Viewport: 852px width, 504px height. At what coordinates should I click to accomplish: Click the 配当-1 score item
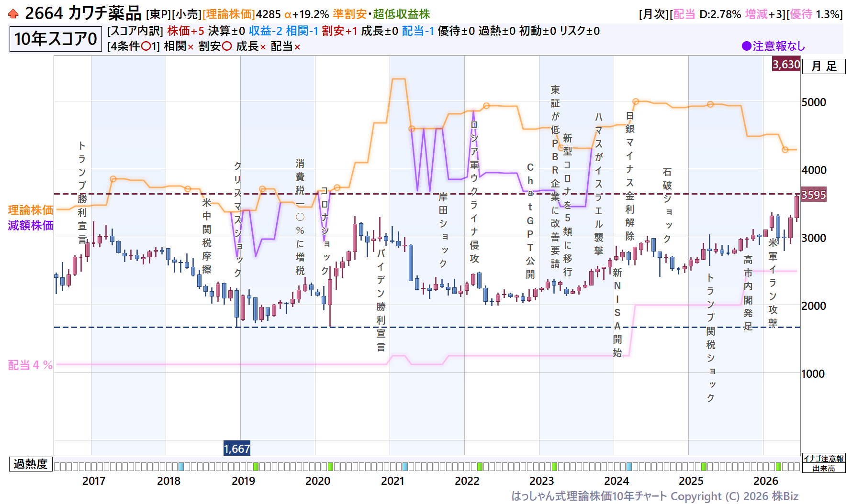(x=418, y=31)
